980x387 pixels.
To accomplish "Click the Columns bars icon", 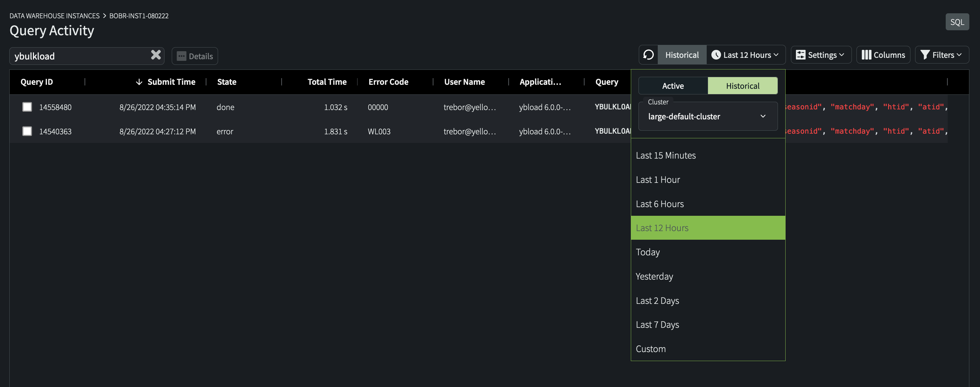I will pos(866,55).
